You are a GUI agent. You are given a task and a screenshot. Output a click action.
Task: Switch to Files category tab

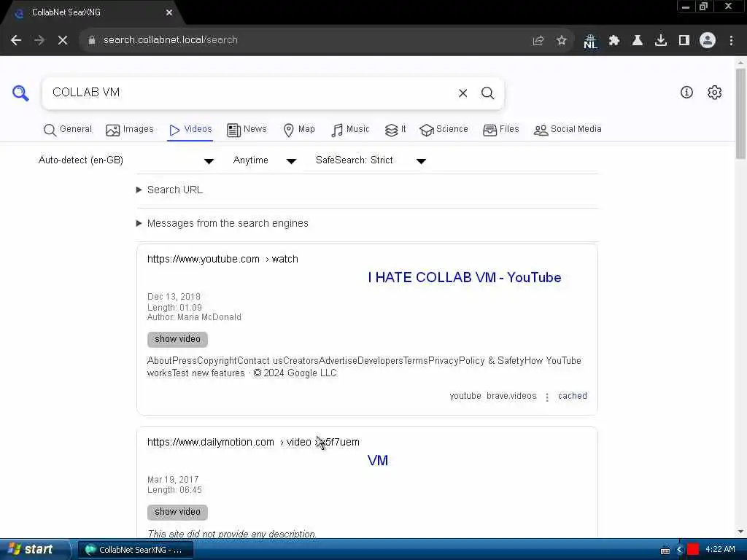500,130
